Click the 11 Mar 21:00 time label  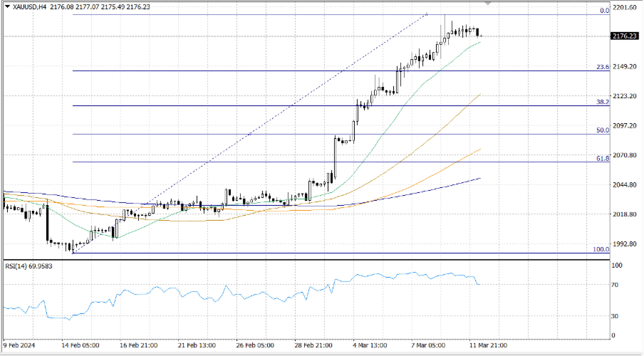(x=488, y=345)
